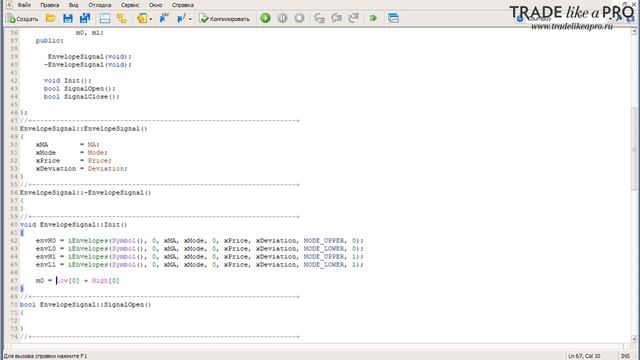Click the vertical scrollbar thumb of the editor
The image size is (640, 360).
[635, 149]
